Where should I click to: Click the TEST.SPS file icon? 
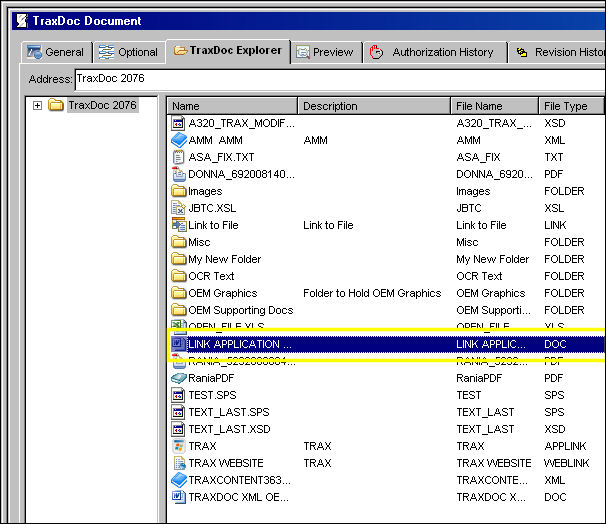(178, 395)
